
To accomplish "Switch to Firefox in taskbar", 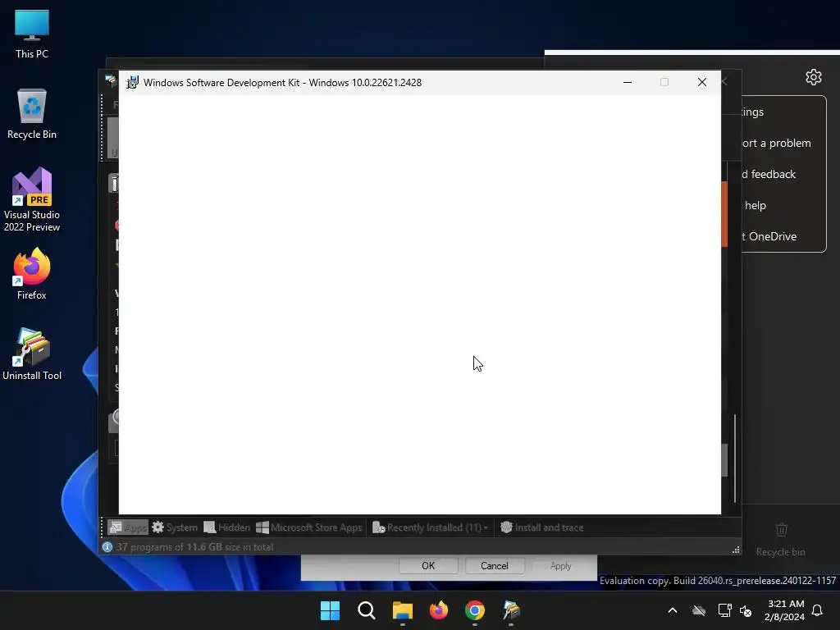I will click(439, 610).
